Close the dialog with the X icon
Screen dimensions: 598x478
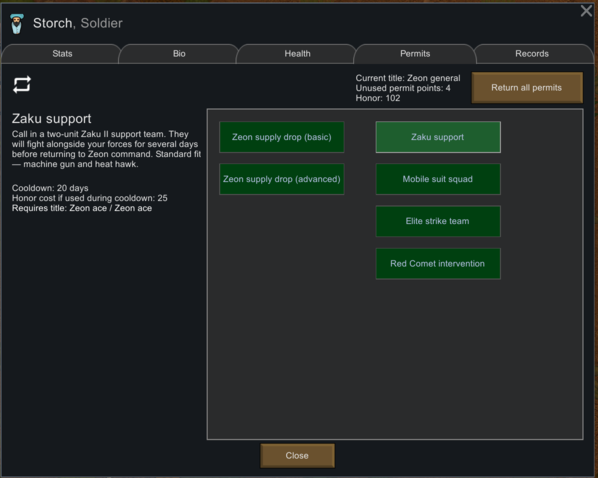[586, 11]
